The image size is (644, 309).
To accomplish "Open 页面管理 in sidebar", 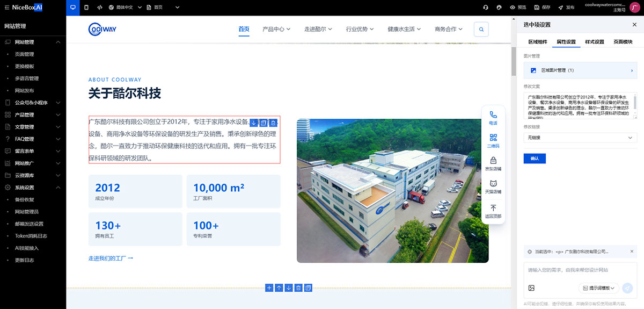I will (x=24, y=54).
